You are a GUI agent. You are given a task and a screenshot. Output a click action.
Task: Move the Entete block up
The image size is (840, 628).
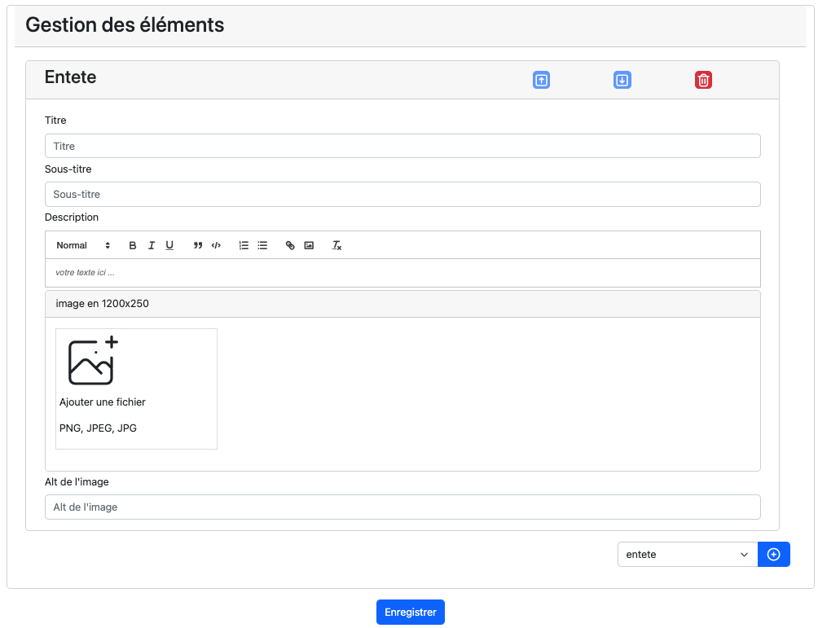click(541, 80)
